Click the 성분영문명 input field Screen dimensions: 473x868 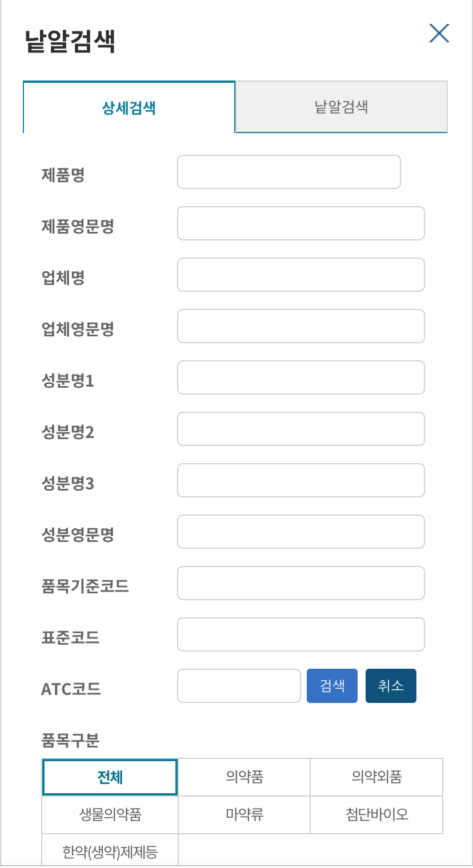tap(300, 532)
